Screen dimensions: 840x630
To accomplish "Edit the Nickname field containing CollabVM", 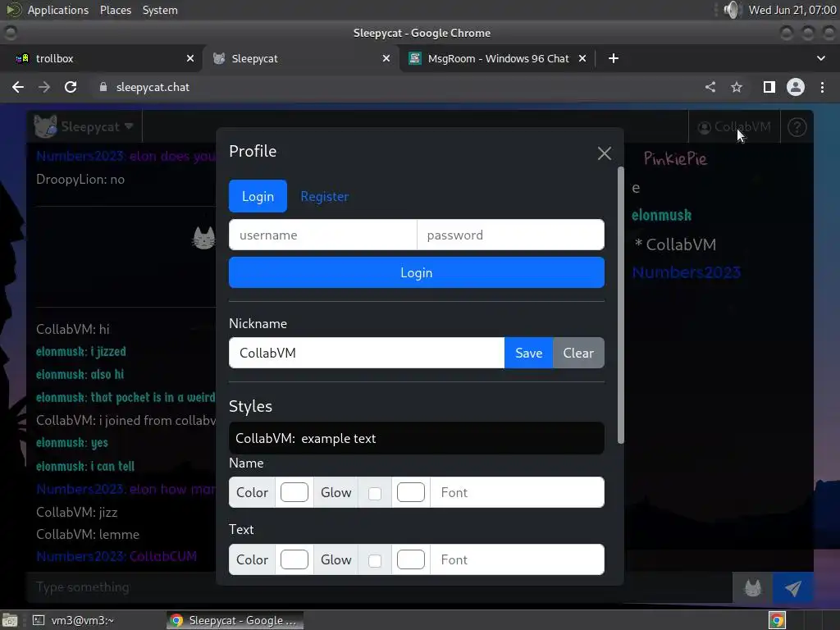I will coord(367,353).
